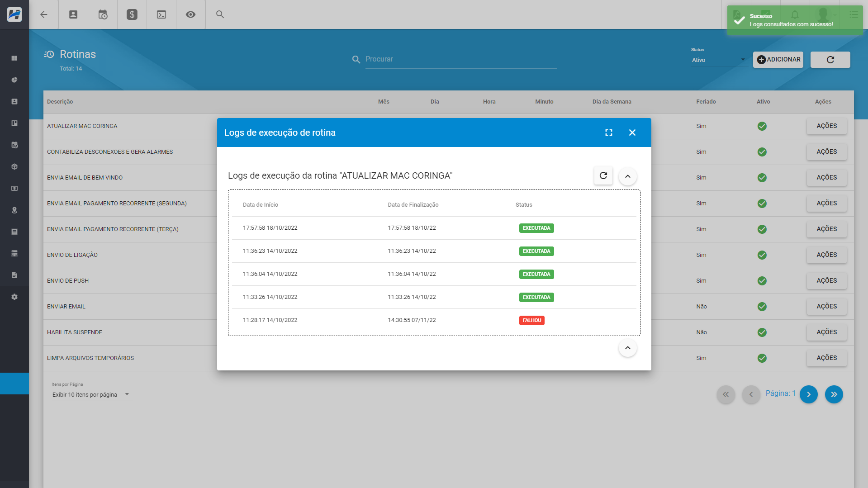Expand the logs dialog to fullscreen

(x=609, y=133)
